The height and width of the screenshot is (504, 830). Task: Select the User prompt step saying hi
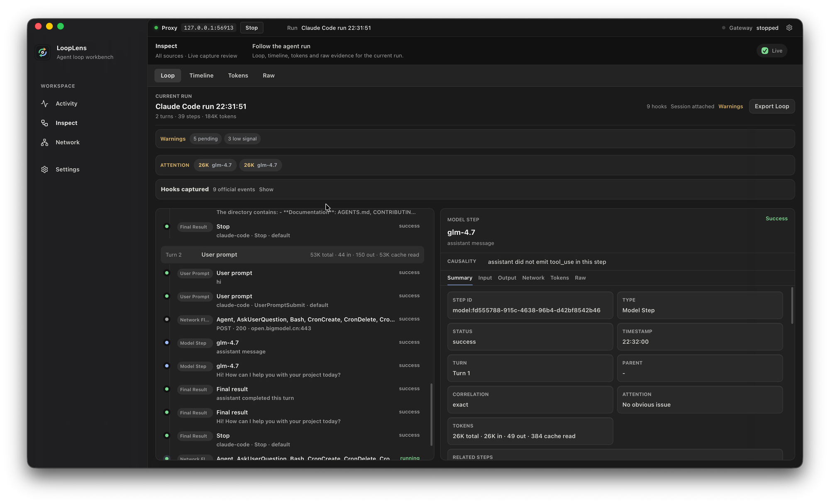[x=292, y=277]
